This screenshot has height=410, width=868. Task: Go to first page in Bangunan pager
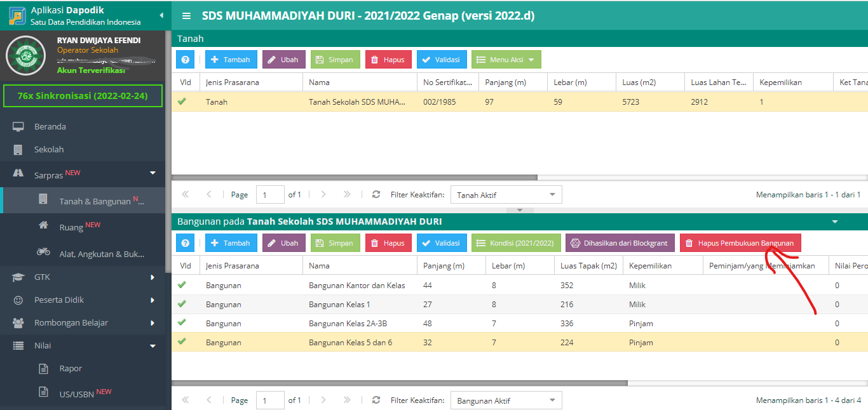click(x=186, y=400)
